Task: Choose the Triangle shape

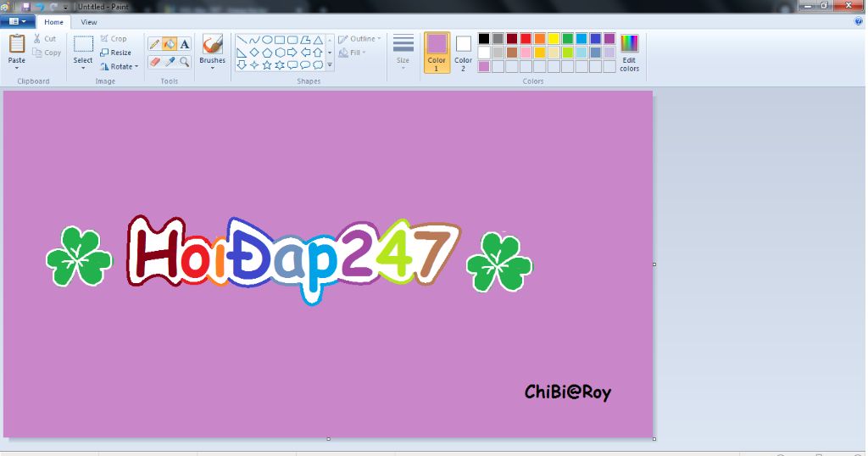Action: (318, 40)
